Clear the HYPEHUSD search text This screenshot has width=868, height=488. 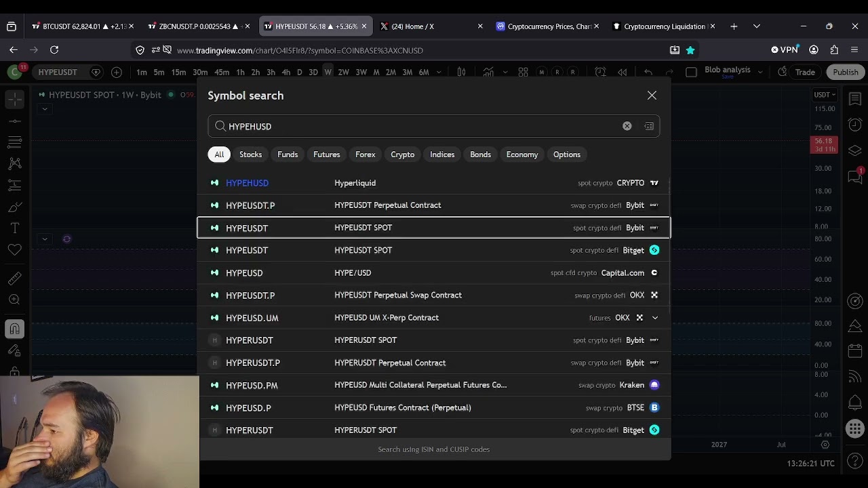pos(627,126)
